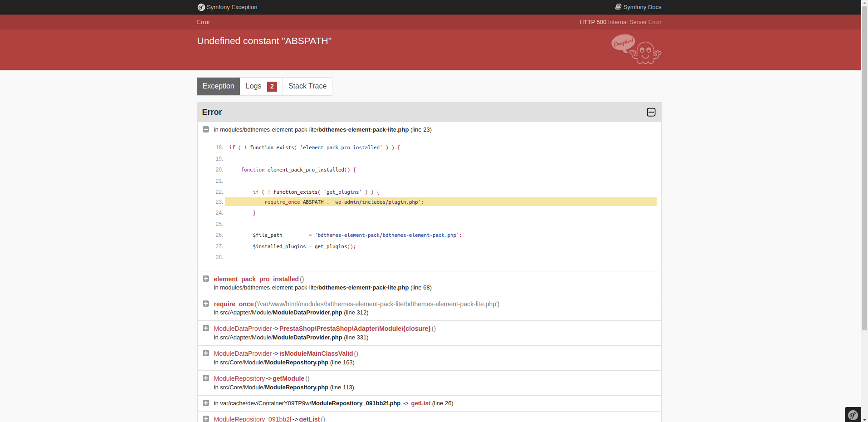Expand the ModuleRepository_091bb2f.php getList line 26 entry
The image size is (868, 422).
coord(206,403)
